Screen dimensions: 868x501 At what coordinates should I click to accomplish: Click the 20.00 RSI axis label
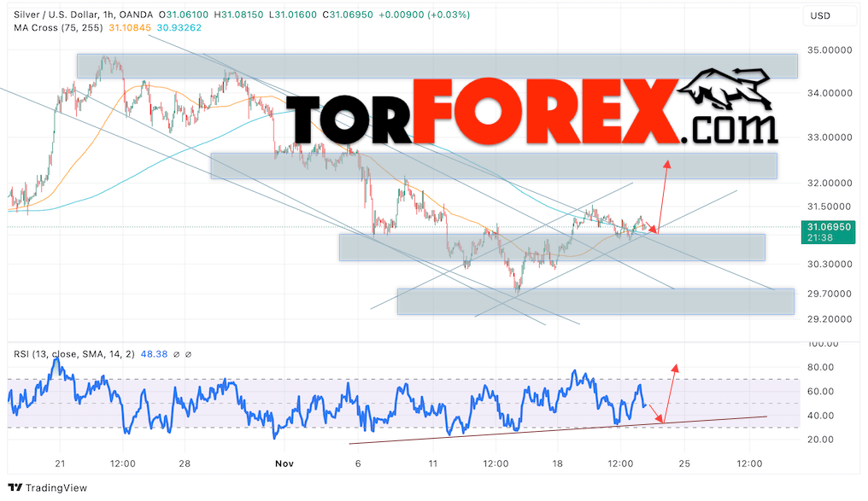820,440
